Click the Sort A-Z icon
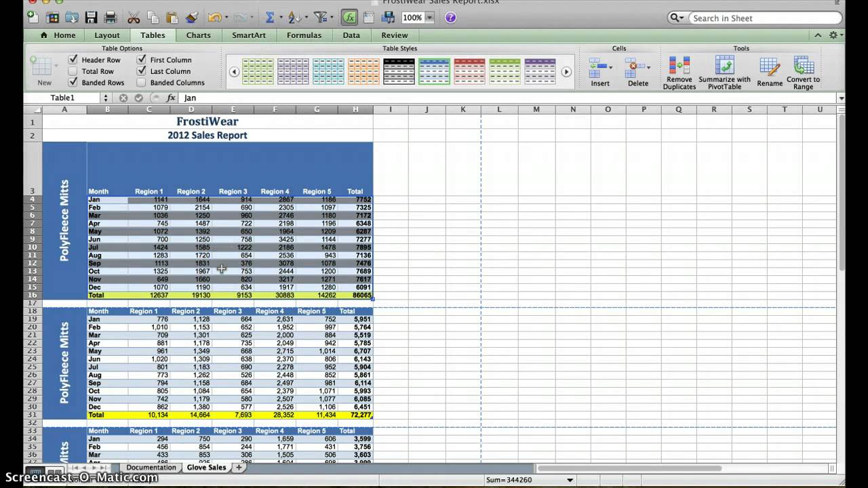The height and width of the screenshot is (488, 868). tap(294, 18)
